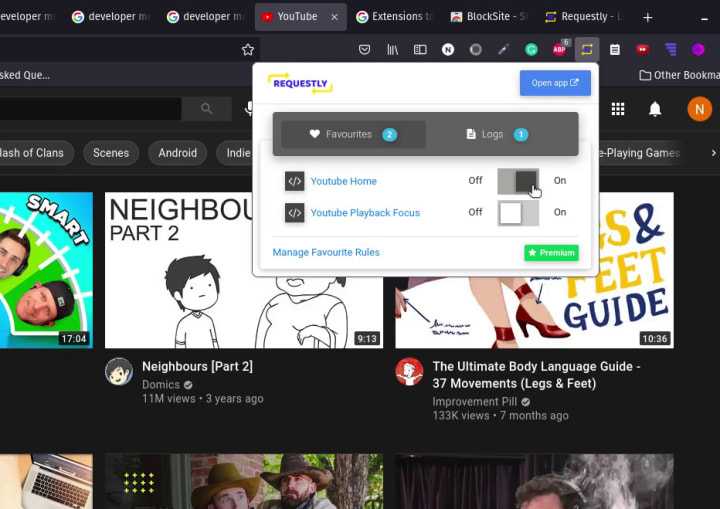
Task: Close the YouTube tab
Action: pyautogui.click(x=335, y=17)
